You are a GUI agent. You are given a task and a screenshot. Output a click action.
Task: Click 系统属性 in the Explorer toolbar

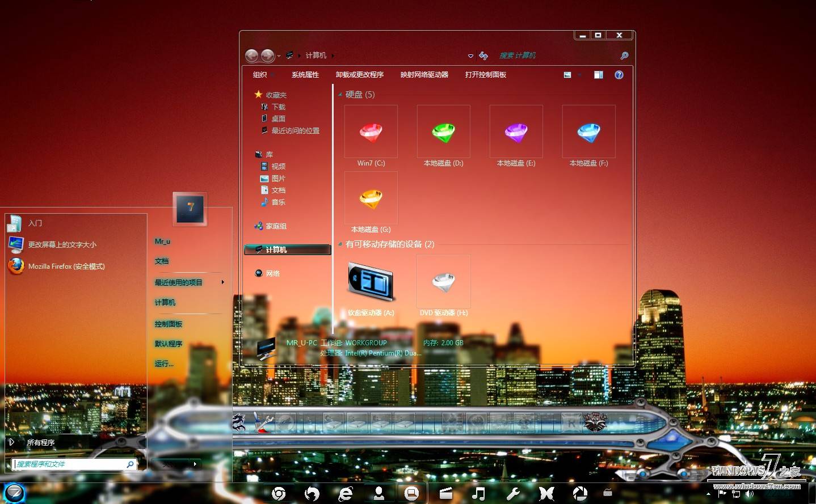305,74
